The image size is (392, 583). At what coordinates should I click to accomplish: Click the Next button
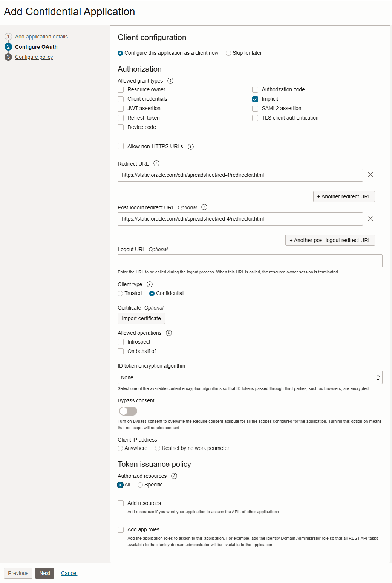[44, 573]
